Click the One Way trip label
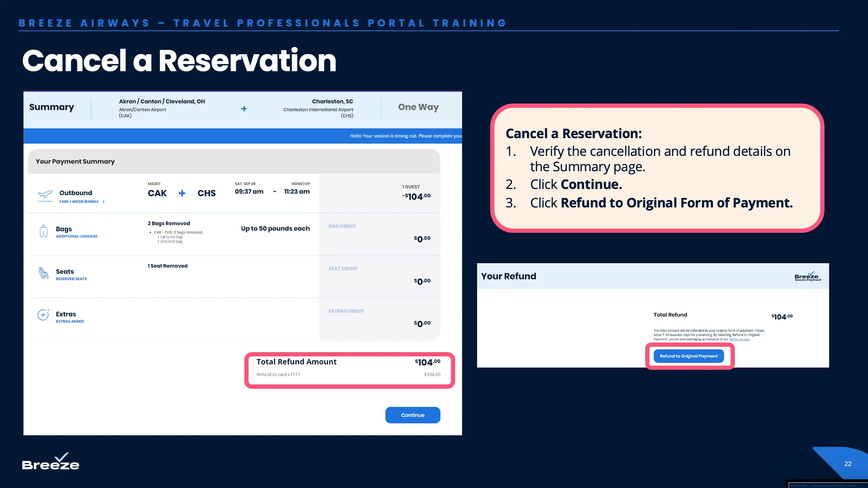868x488 pixels. tap(418, 107)
